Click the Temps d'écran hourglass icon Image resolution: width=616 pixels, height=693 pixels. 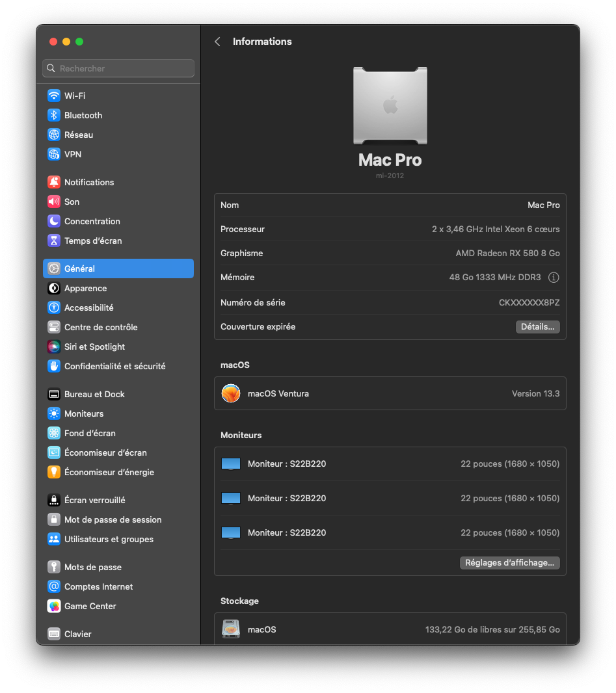pyautogui.click(x=54, y=241)
